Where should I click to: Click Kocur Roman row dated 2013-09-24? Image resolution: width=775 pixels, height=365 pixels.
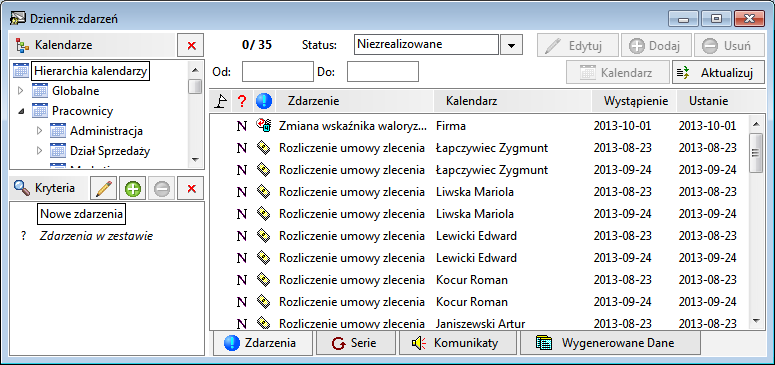pos(478,302)
